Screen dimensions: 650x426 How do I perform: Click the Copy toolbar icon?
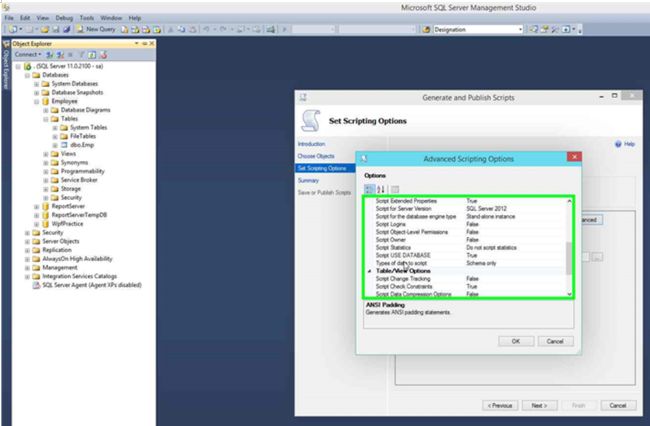click(182, 29)
